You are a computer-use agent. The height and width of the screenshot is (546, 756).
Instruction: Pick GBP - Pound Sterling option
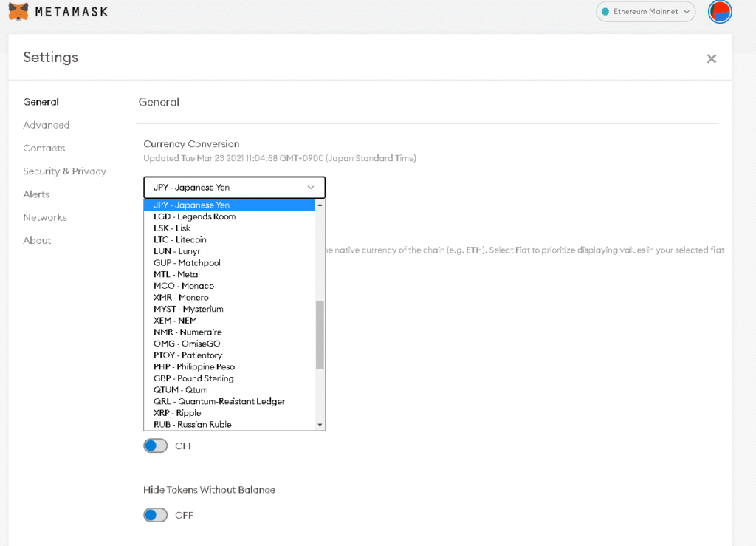pyautogui.click(x=193, y=378)
